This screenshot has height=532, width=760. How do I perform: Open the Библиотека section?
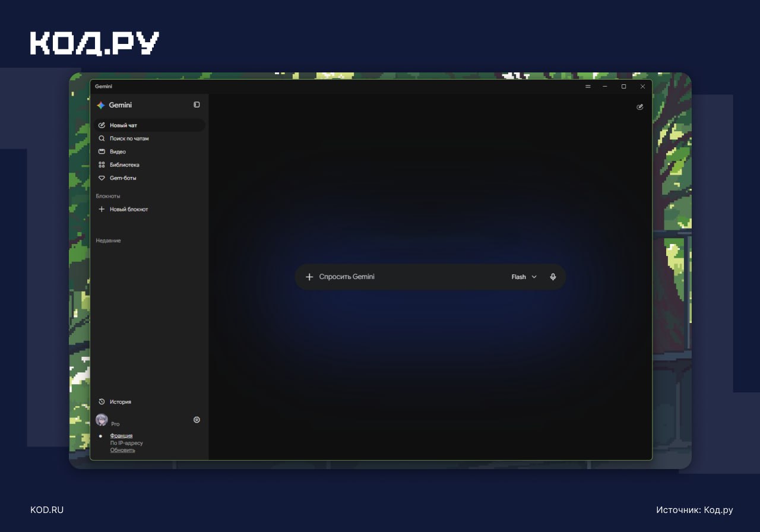150,164
